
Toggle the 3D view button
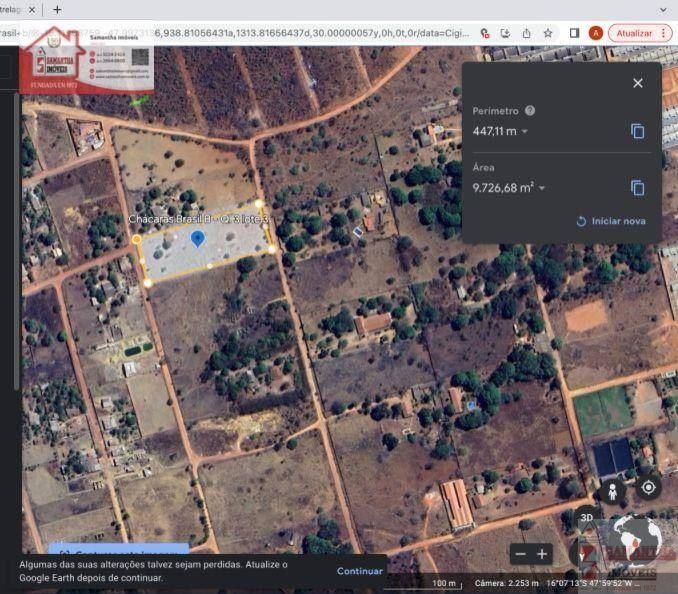point(588,518)
